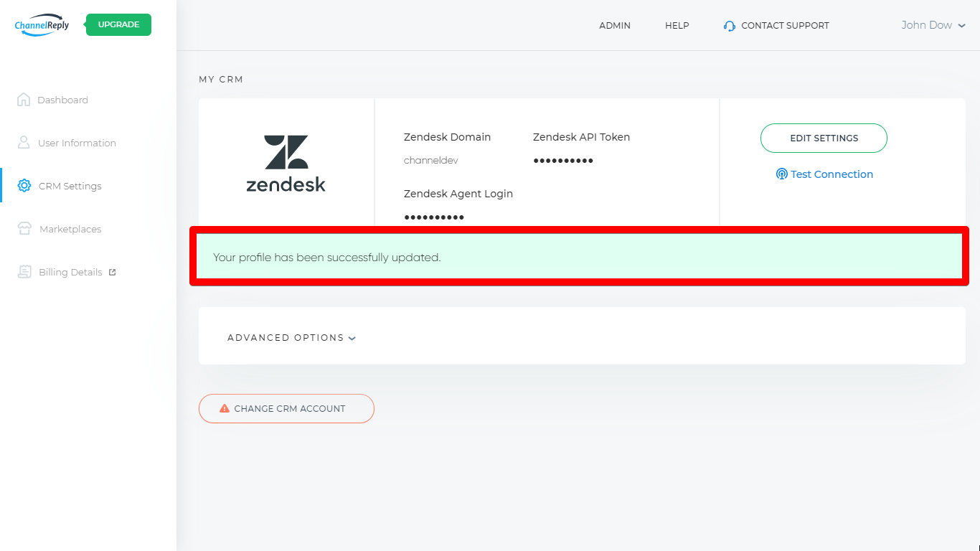
Task: Click the Marketplaces store icon
Action: click(25, 229)
